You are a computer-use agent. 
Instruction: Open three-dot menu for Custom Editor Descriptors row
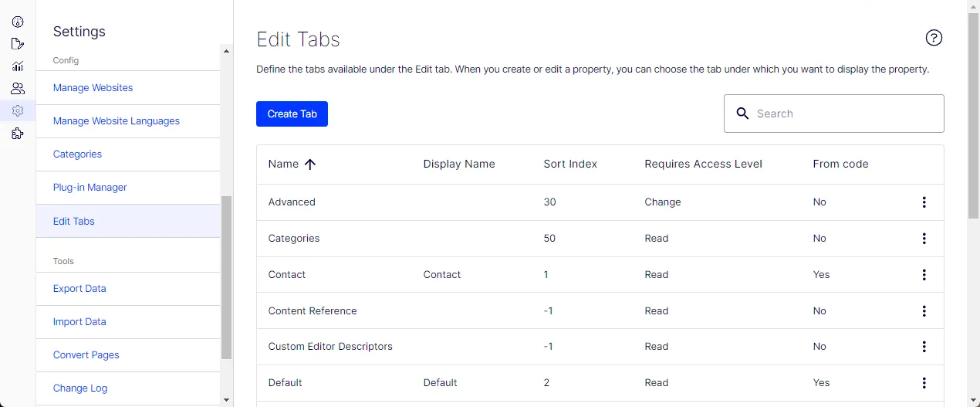(924, 347)
